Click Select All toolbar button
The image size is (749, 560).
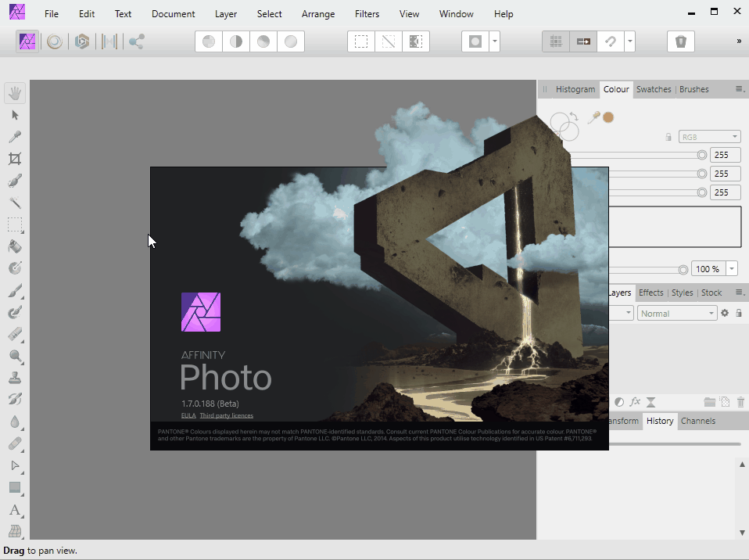click(361, 41)
